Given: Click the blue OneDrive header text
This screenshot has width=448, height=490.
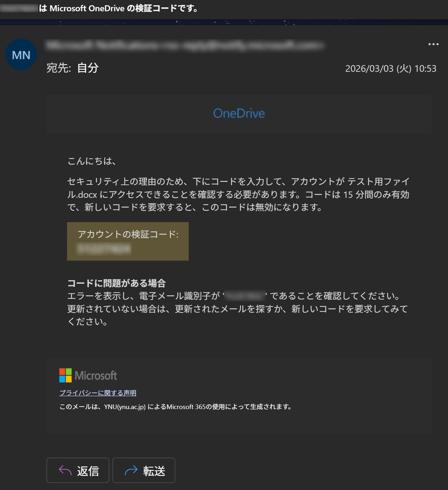Looking at the screenshot, I should [x=239, y=113].
